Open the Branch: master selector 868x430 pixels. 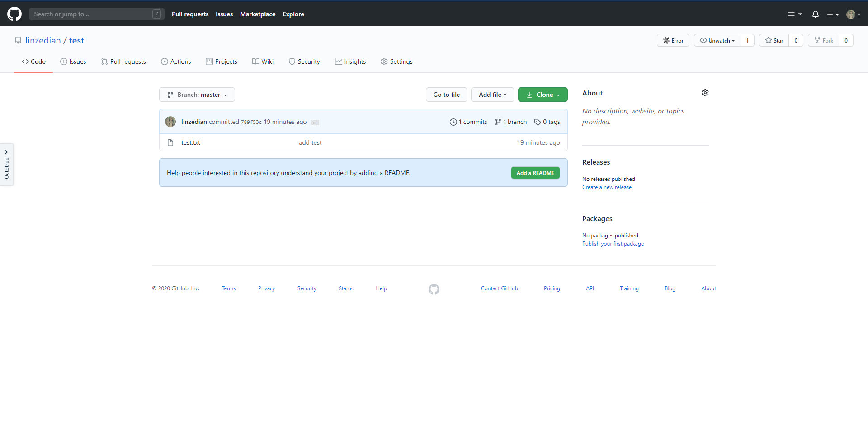click(x=197, y=95)
